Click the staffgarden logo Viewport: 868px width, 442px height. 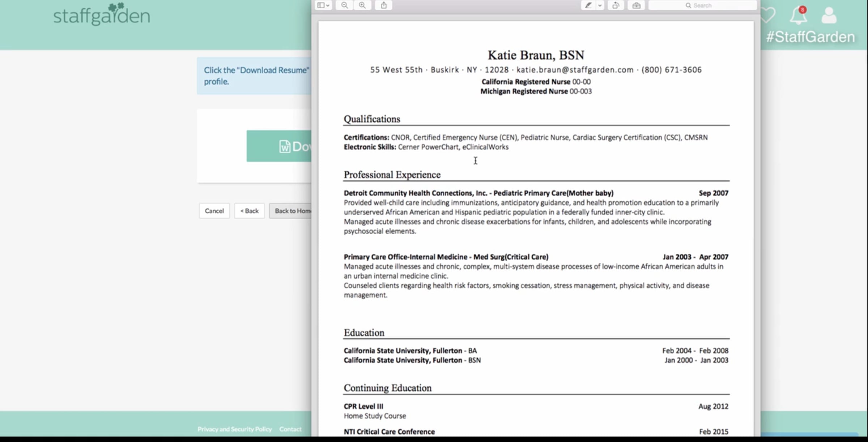pos(102,15)
